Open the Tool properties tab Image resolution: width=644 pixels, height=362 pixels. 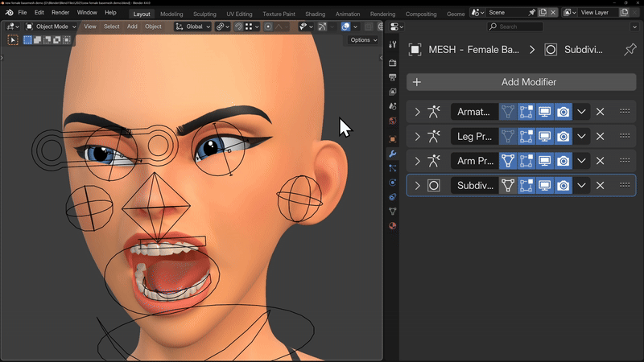tap(393, 44)
